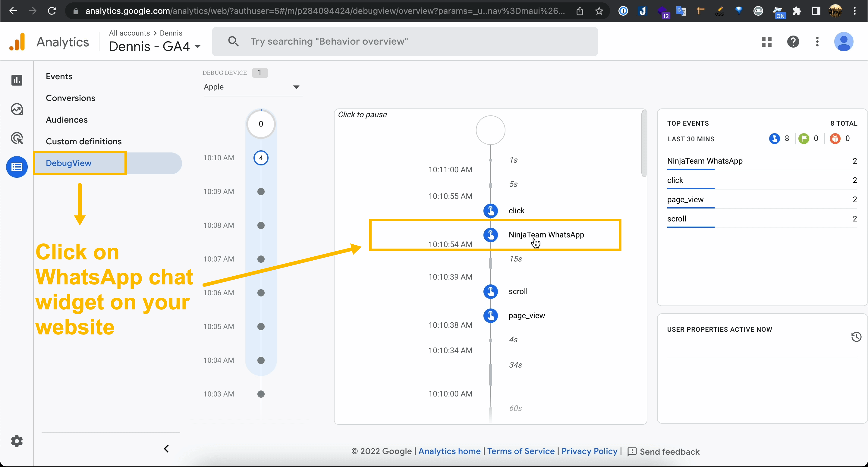Click the browser back arrow

click(13, 11)
